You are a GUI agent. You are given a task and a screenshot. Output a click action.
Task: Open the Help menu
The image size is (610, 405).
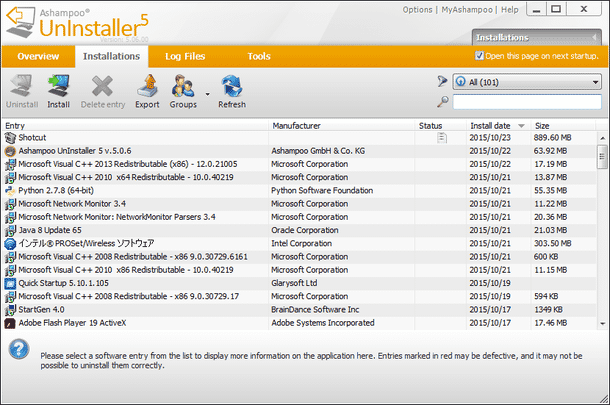(510, 10)
